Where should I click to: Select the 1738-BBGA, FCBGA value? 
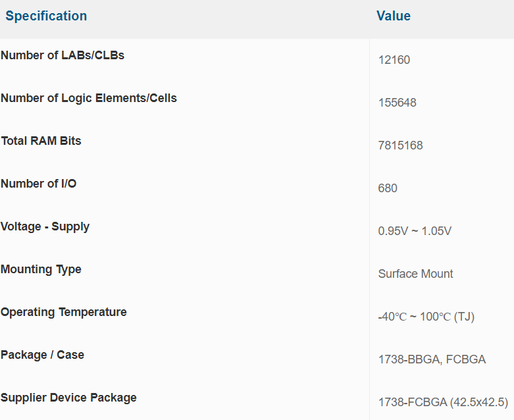coord(432,359)
